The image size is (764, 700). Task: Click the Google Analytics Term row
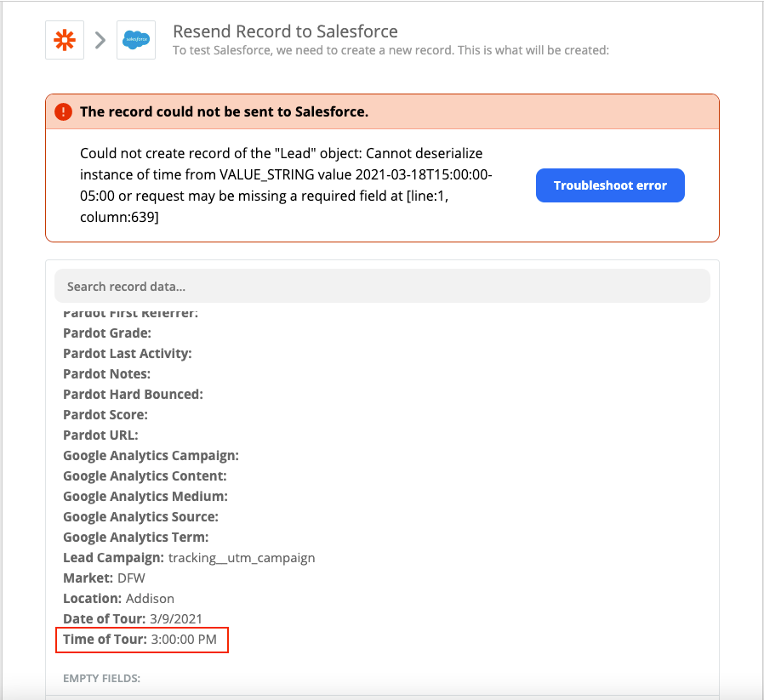(x=136, y=538)
